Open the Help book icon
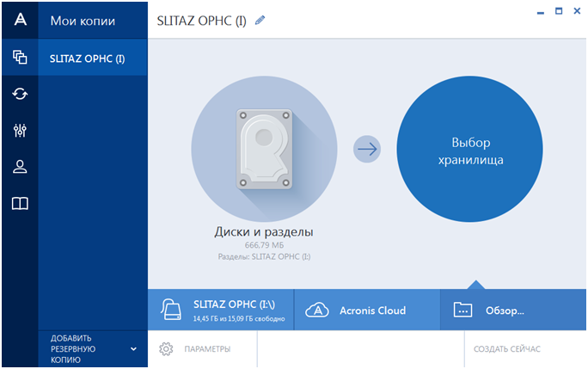Viewport: 588px width, 369px height. (x=20, y=204)
